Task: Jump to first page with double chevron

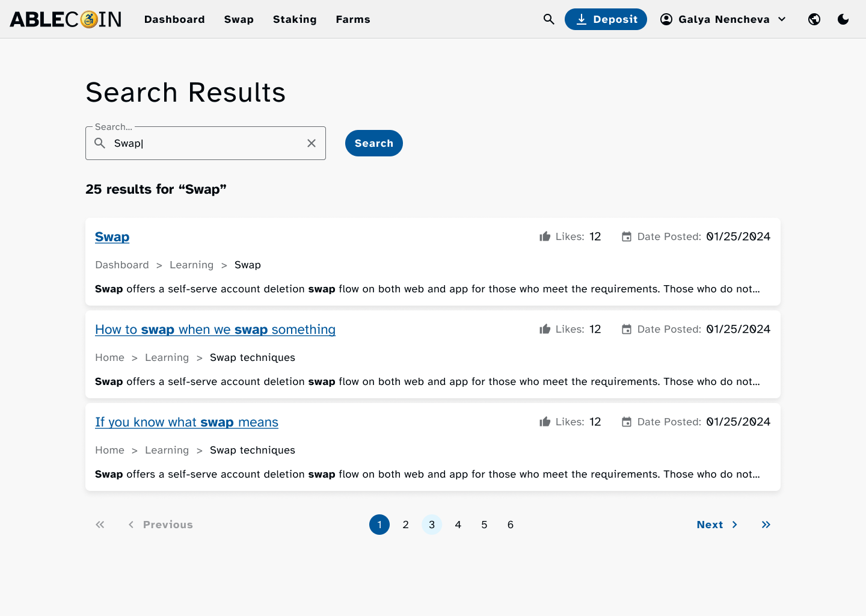Action: coord(100,525)
